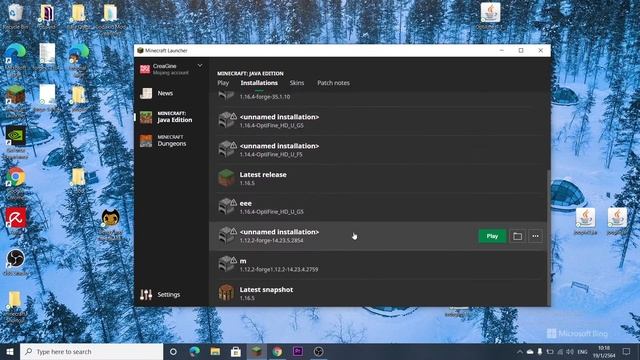
Task: Select the Installations tab
Action: point(259,83)
